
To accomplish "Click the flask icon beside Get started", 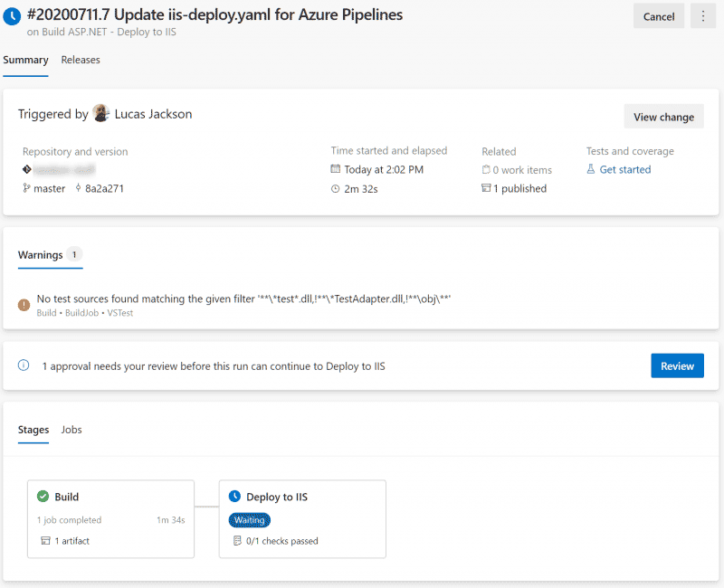I will click(591, 169).
